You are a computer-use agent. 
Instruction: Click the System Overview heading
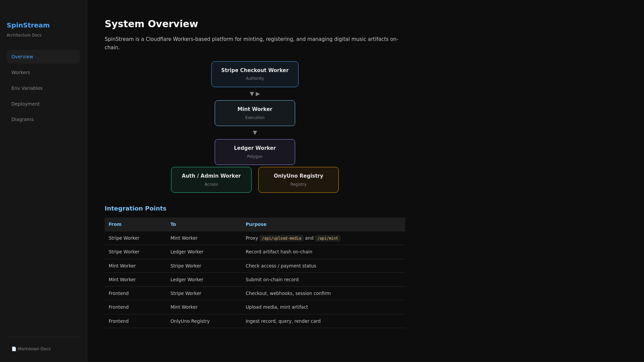(x=151, y=24)
